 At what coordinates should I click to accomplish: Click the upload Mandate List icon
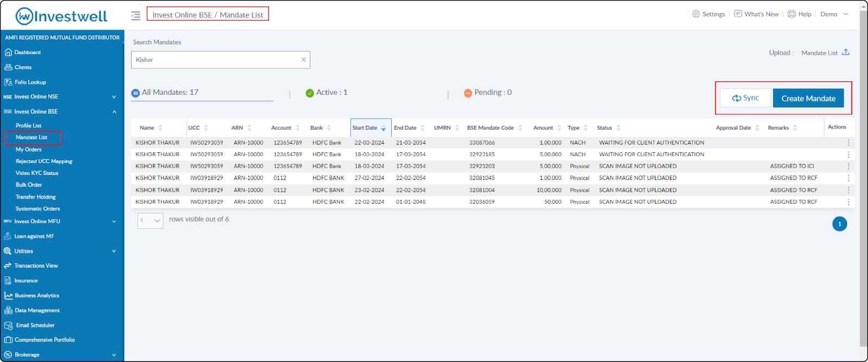click(846, 53)
